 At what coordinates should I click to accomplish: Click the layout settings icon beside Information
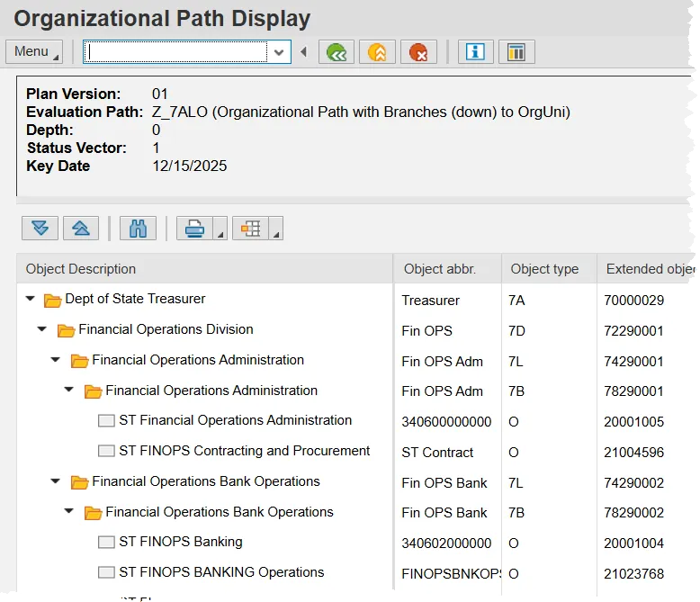tap(516, 52)
